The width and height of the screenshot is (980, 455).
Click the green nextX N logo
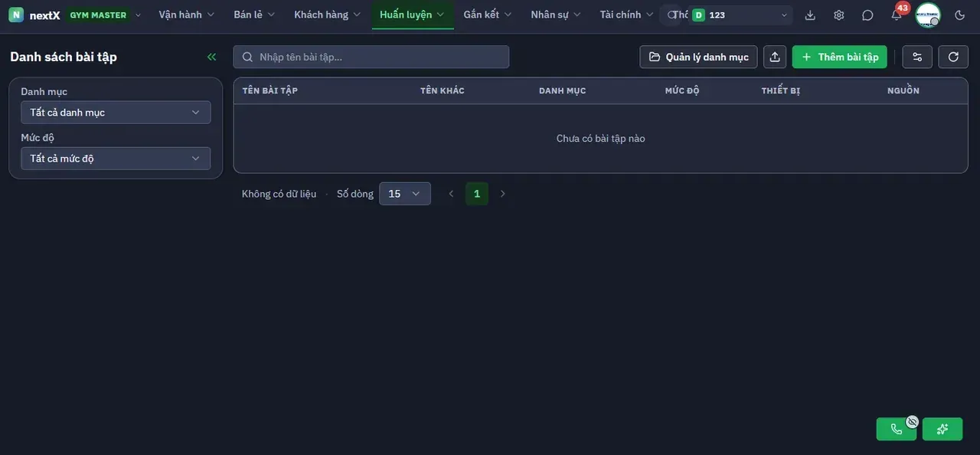(16, 15)
